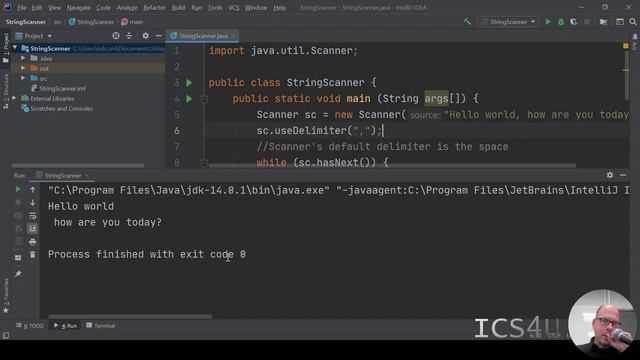Run class from line 3 gutter arrow
640x360 pixels.
[x=189, y=83]
